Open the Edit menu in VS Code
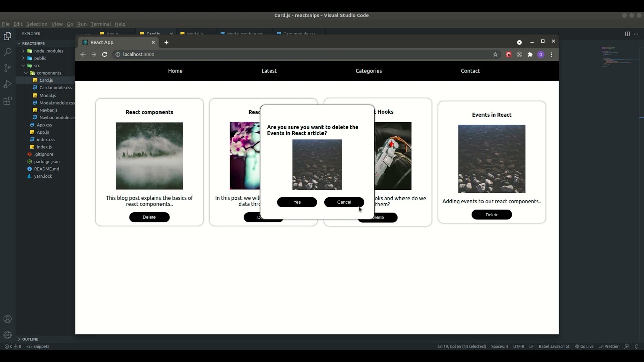The height and width of the screenshot is (362, 644). 18,24
